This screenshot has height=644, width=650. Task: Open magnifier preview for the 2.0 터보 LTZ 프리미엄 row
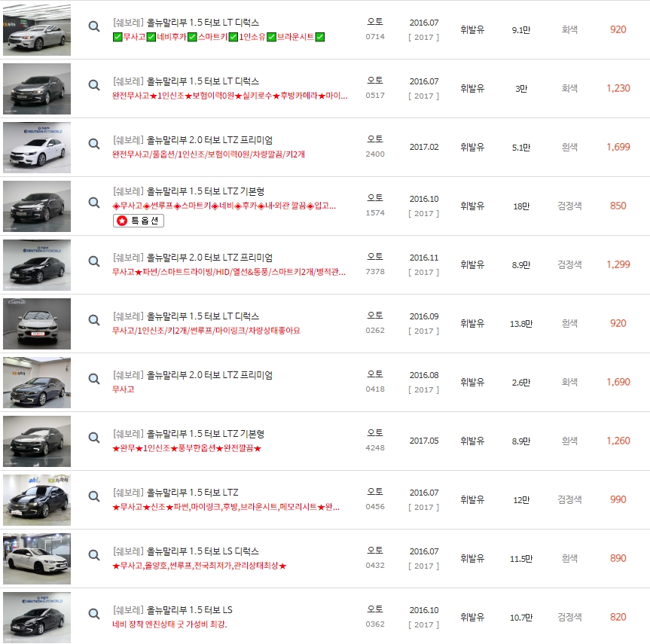pyautogui.click(x=93, y=143)
